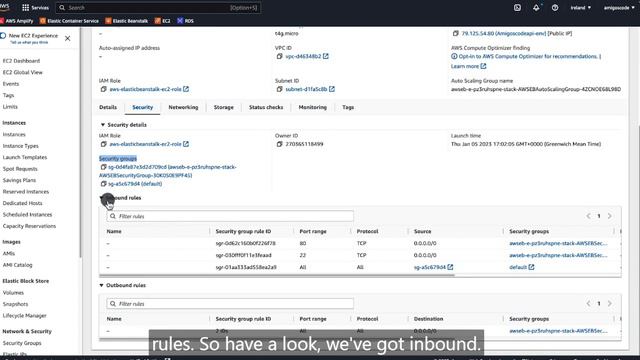Go to previous page of inbound rules
Screen dimensions: 640x360
[x=588, y=216]
